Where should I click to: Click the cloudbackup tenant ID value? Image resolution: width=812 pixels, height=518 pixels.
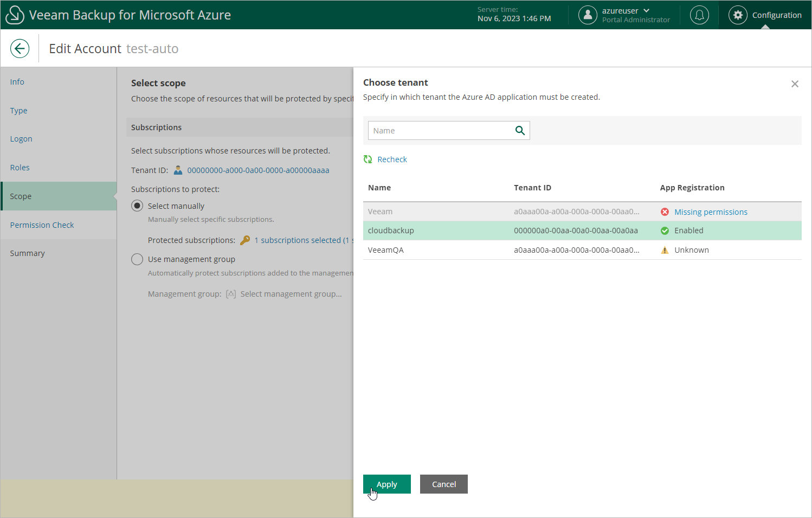(576, 231)
